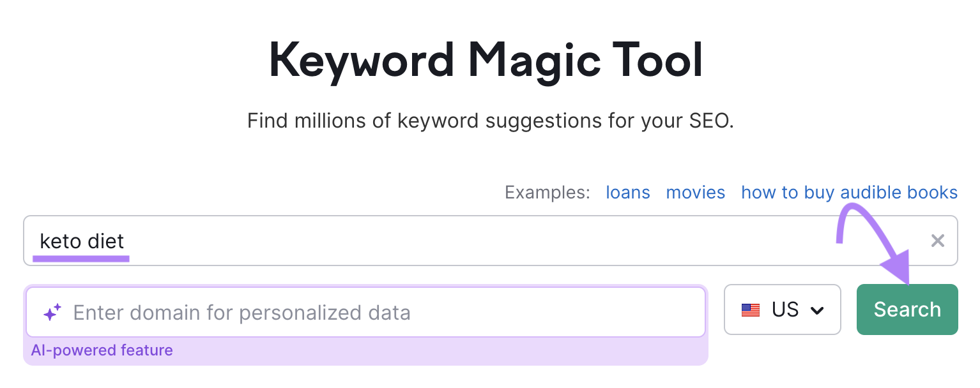Screen dimensions: 980x388
Task: Open the loans example keyword
Action: click(627, 192)
